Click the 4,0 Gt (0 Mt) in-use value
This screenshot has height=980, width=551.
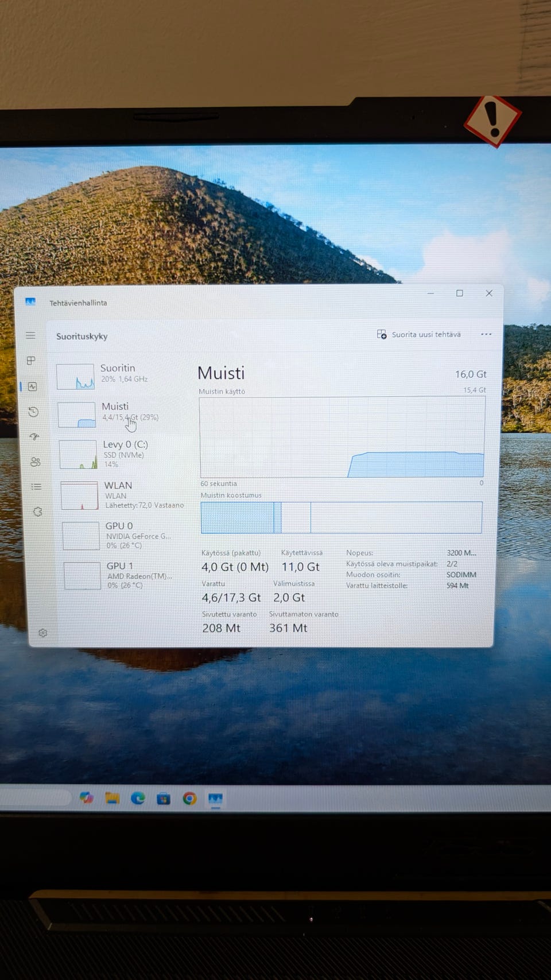(235, 567)
